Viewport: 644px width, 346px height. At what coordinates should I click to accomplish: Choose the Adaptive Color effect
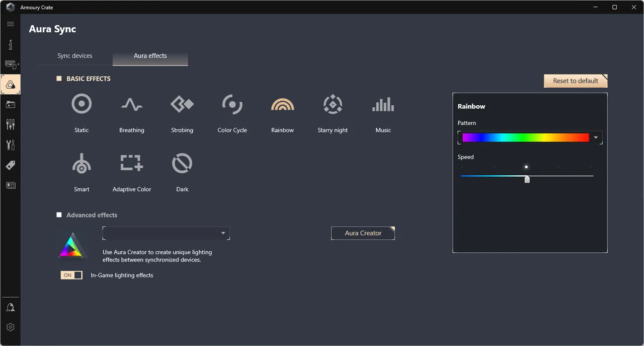pyautogui.click(x=132, y=163)
